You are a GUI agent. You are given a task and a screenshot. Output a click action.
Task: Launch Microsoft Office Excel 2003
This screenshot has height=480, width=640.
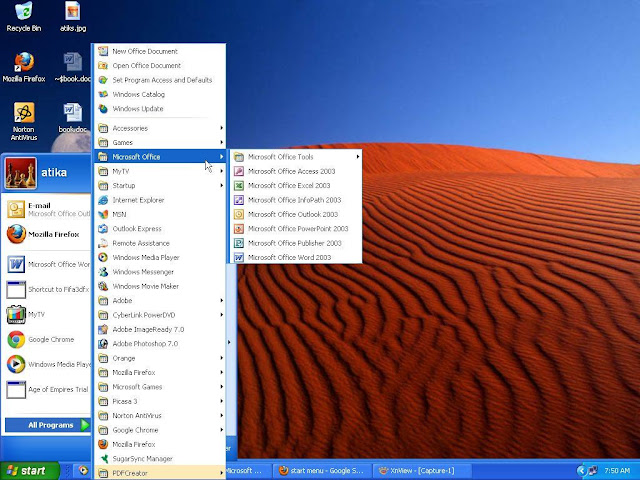tap(296, 185)
